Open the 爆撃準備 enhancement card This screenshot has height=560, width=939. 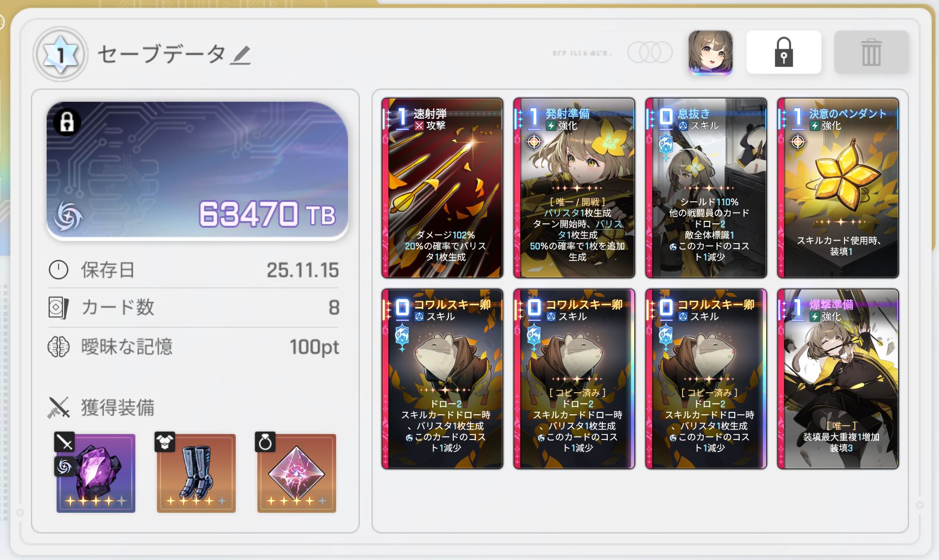point(838,379)
